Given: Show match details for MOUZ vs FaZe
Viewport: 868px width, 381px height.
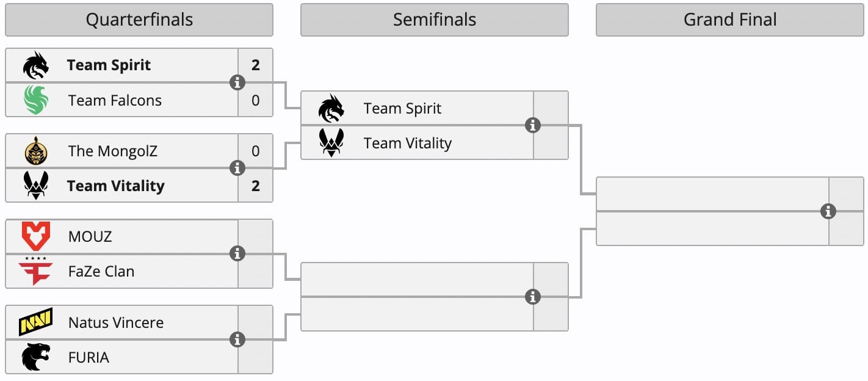Looking at the screenshot, I should 237,253.
